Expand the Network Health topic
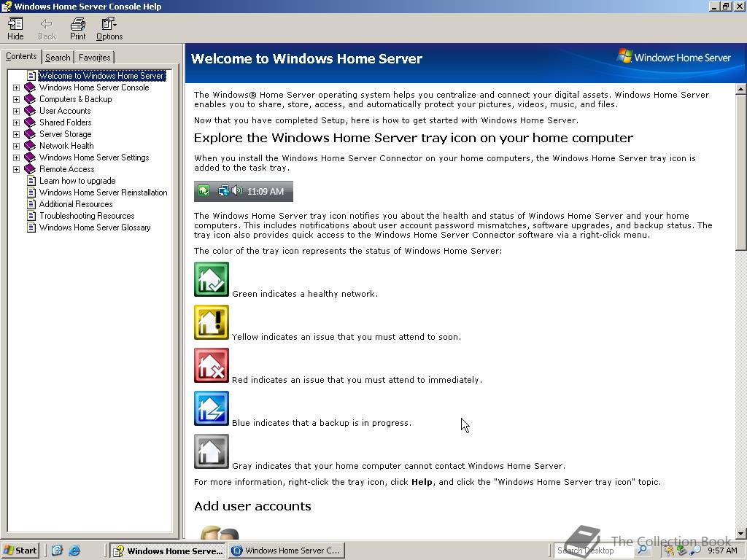The height and width of the screenshot is (560, 747). 16,146
